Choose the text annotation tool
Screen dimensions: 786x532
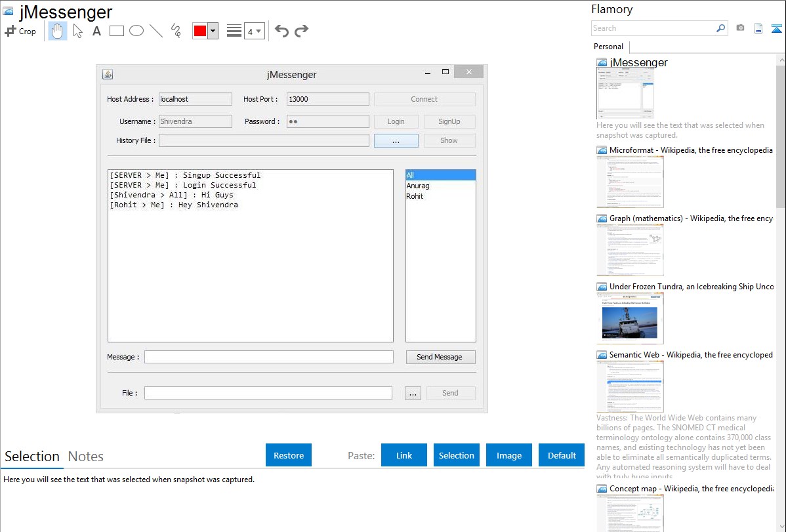pyautogui.click(x=96, y=31)
